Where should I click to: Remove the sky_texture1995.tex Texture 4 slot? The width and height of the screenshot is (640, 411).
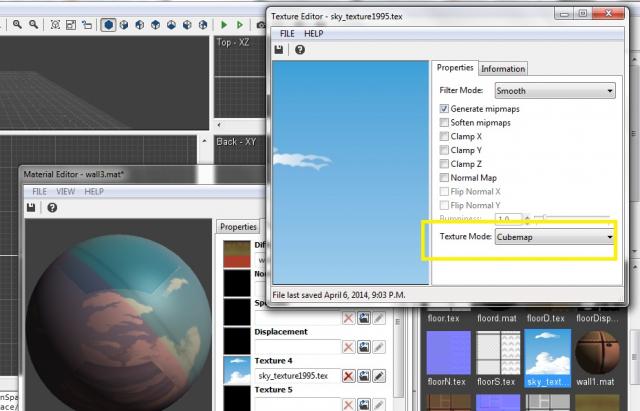click(x=348, y=375)
